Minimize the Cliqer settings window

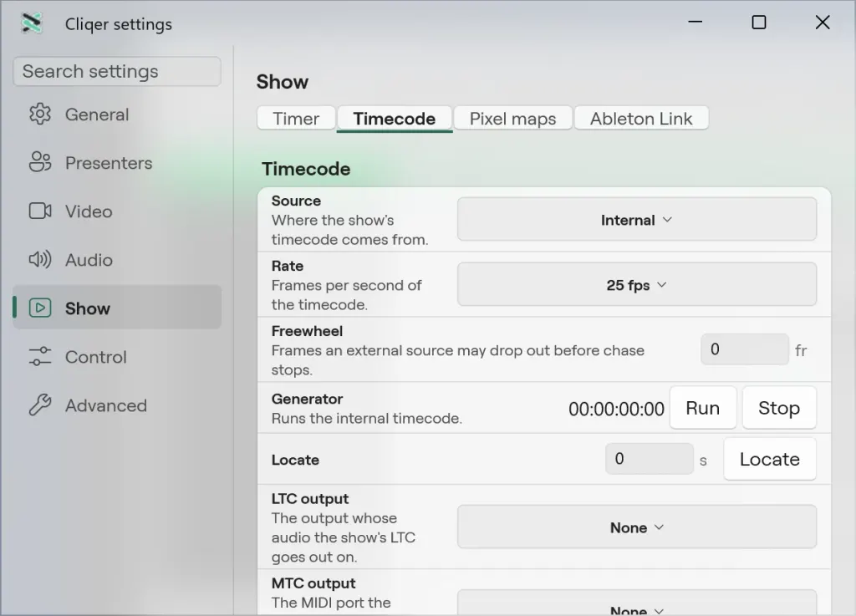[x=695, y=23]
